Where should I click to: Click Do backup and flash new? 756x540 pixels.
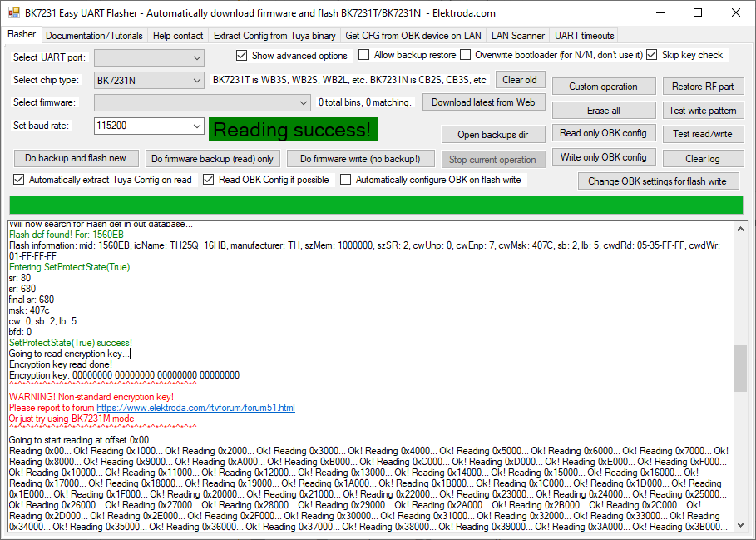pyautogui.click(x=76, y=158)
